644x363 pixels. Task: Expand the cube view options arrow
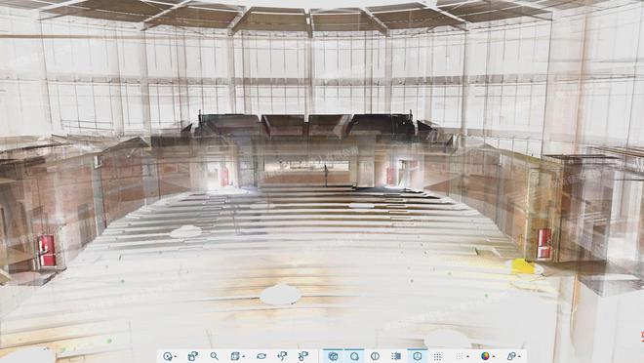click(244, 357)
